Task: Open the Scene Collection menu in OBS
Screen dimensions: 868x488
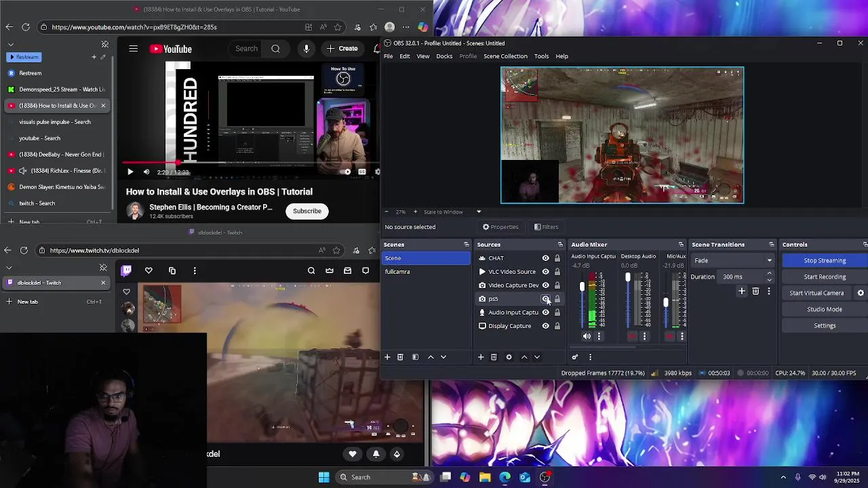Action: (505, 56)
